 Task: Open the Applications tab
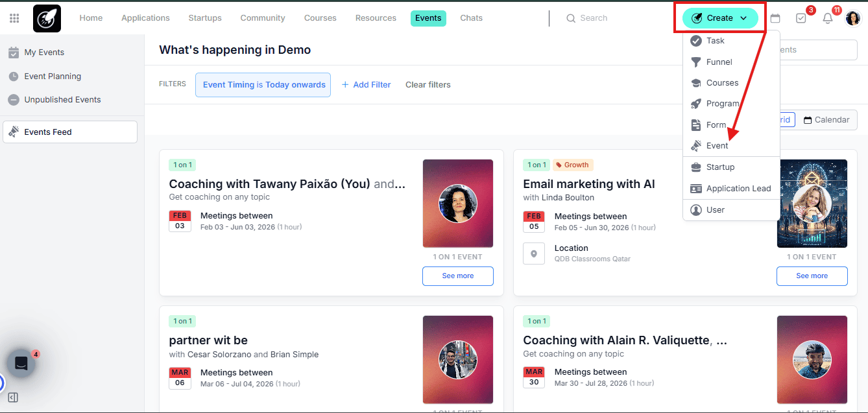[x=145, y=18]
